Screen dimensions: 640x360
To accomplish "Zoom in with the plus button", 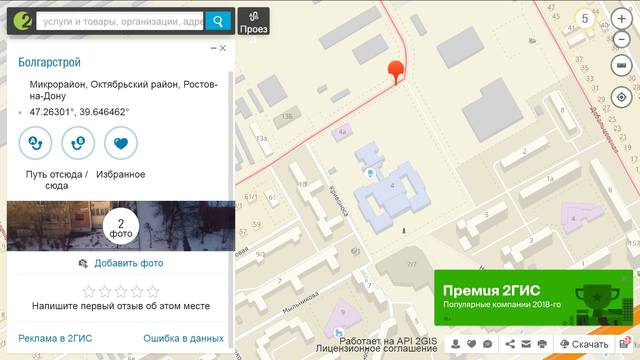I will click(621, 19).
